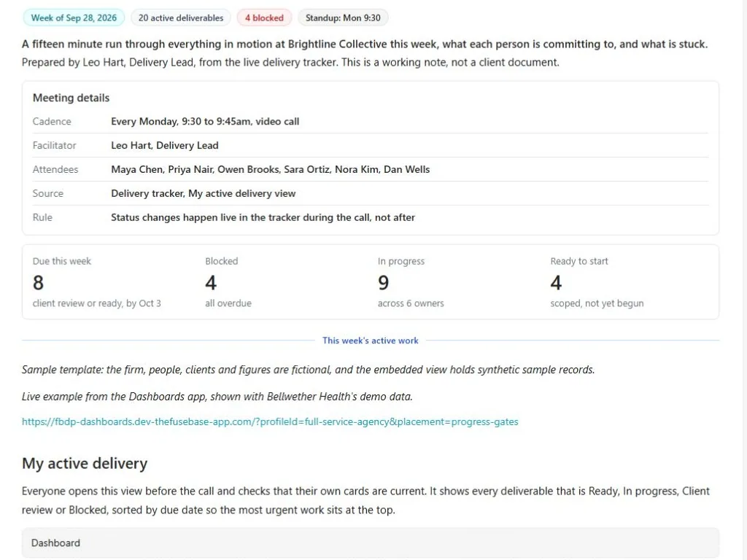Screen dimensions: 747x560
Task: Click the 'Standup: Mon 9:30' badge
Action: click(x=343, y=17)
